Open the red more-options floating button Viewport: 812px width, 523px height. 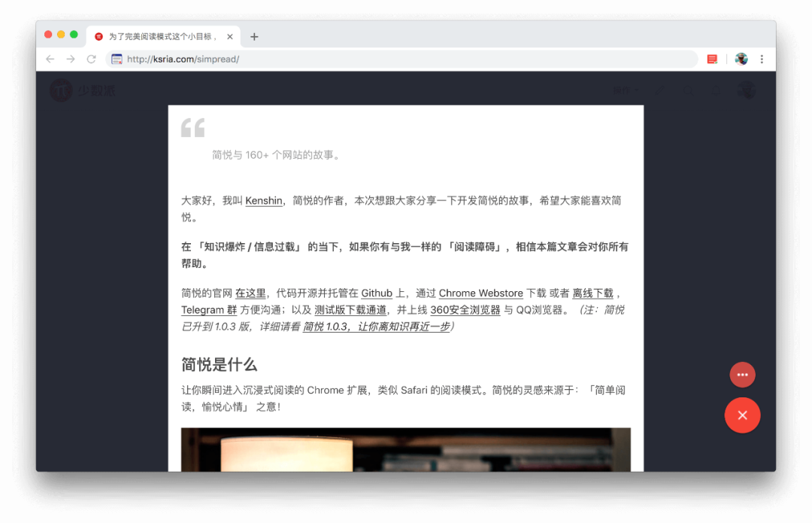pyautogui.click(x=743, y=375)
